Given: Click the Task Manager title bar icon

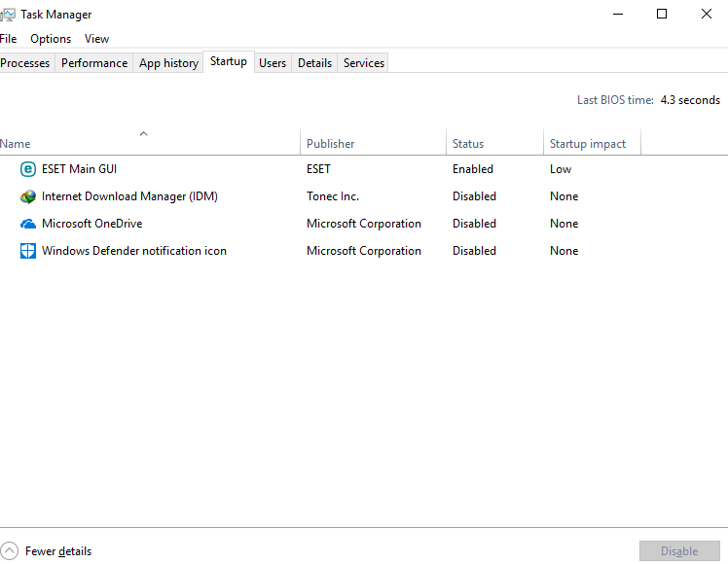Looking at the screenshot, I should click(x=8, y=15).
